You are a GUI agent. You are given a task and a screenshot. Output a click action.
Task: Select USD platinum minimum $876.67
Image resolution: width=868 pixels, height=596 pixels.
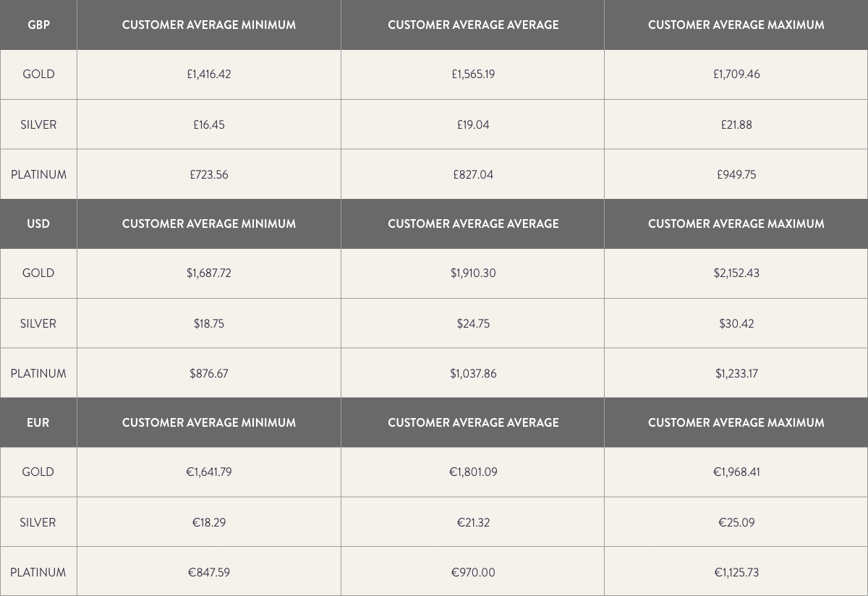(x=209, y=373)
